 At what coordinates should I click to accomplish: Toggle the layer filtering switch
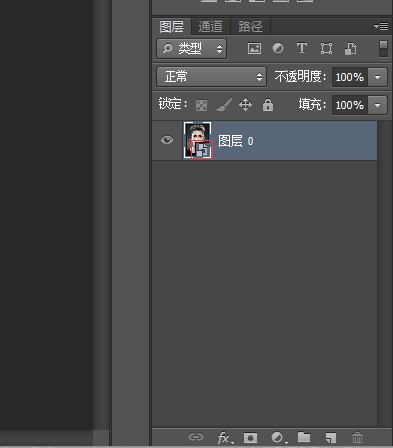(x=383, y=49)
